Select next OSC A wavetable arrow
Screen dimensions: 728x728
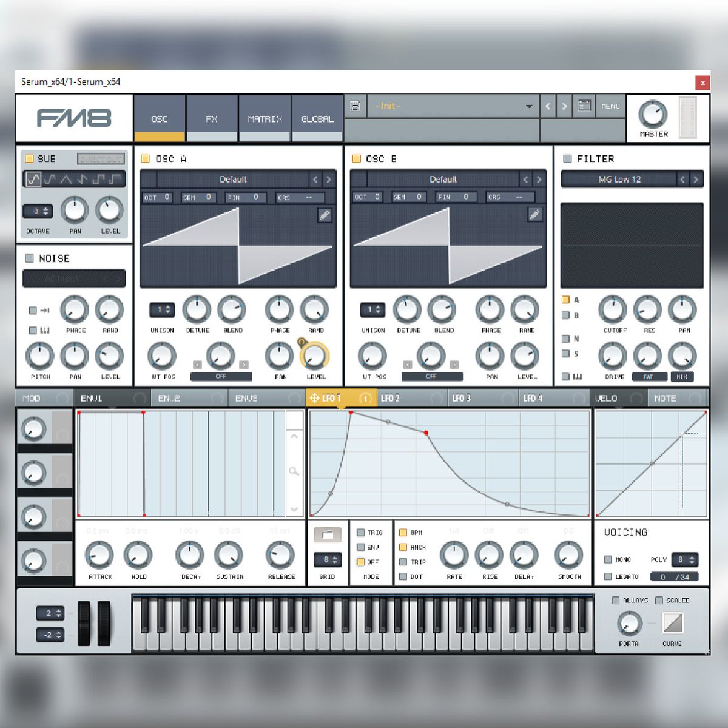point(328,180)
